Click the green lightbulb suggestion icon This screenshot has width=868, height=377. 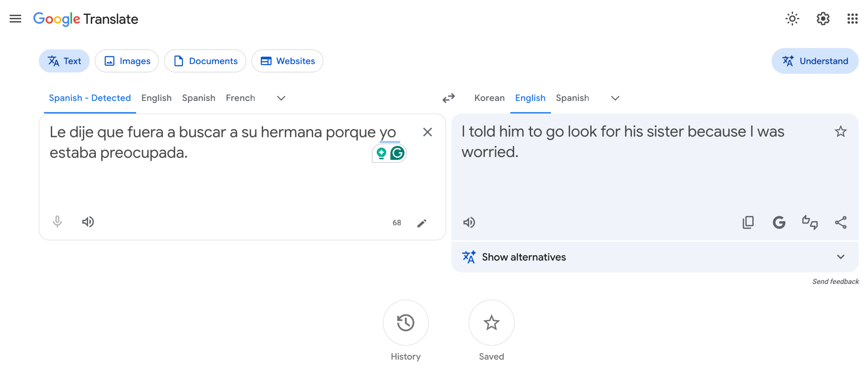click(x=381, y=153)
